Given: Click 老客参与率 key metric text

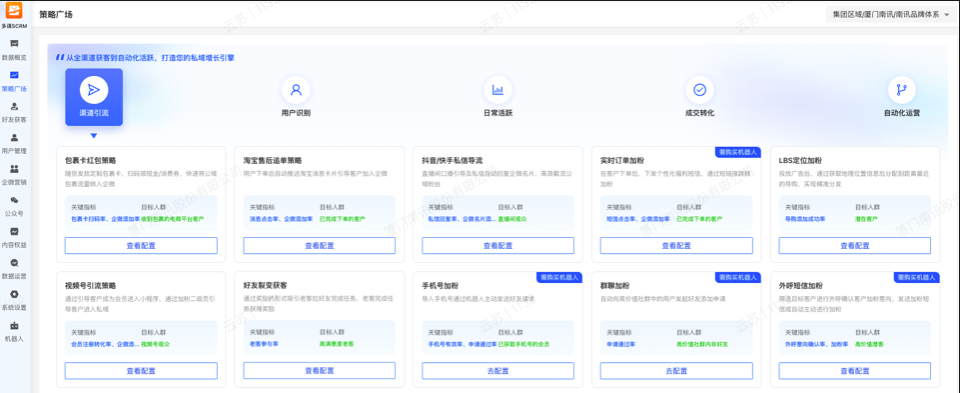Looking at the screenshot, I should pyautogui.click(x=264, y=344).
